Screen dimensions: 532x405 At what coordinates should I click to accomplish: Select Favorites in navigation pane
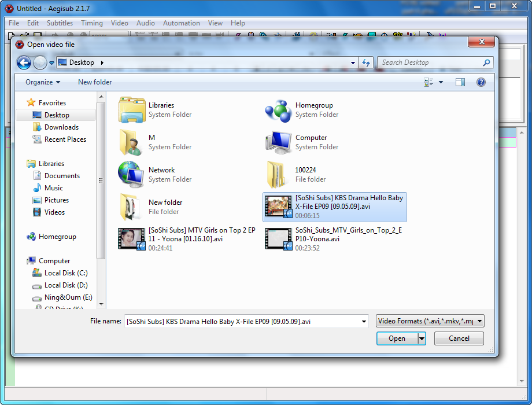coord(46,102)
